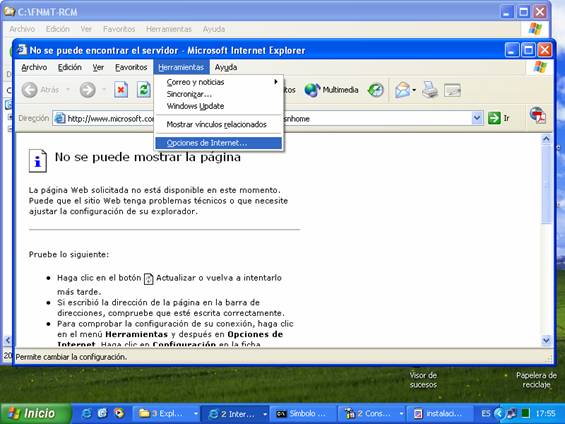The height and width of the screenshot is (424, 565).
Task: Click the green Ir go arrow
Action: (494, 118)
